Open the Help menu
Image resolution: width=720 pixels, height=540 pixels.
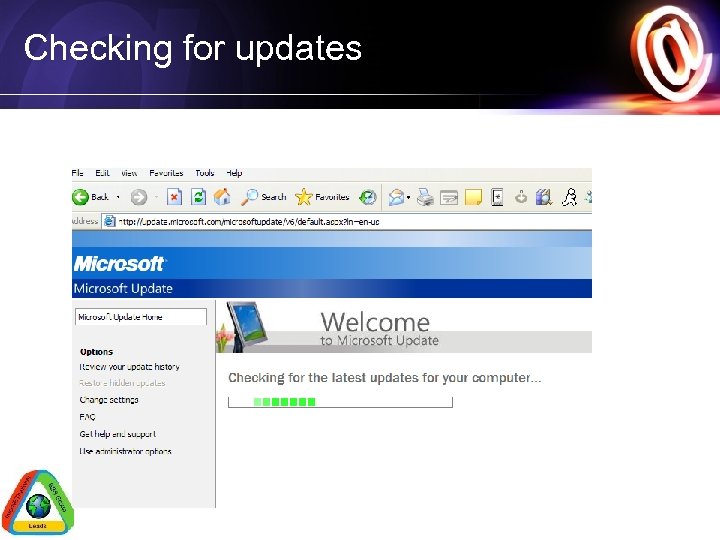pos(234,173)
